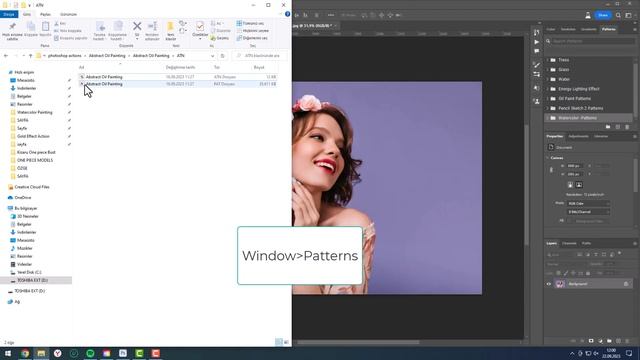The height and width of the screenshot is (360, 640).
Task: Click the History icon atop Photoshop side strip
Action: tap(536, 32)
